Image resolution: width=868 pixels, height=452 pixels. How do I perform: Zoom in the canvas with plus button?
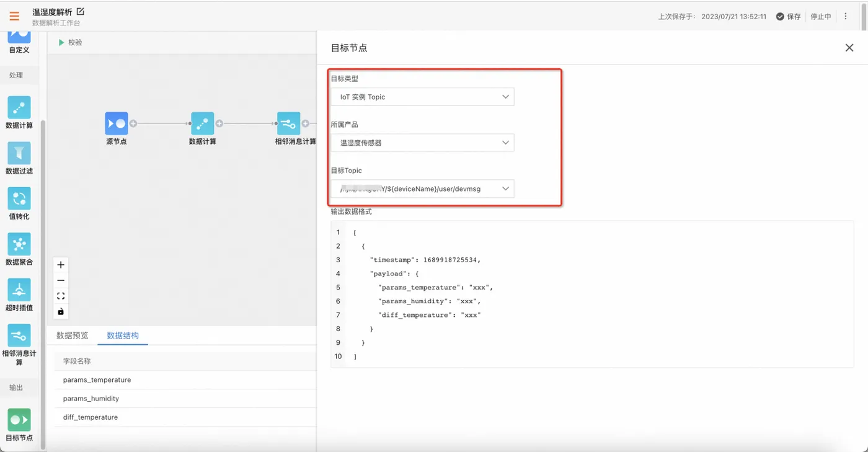click(61, 265)
